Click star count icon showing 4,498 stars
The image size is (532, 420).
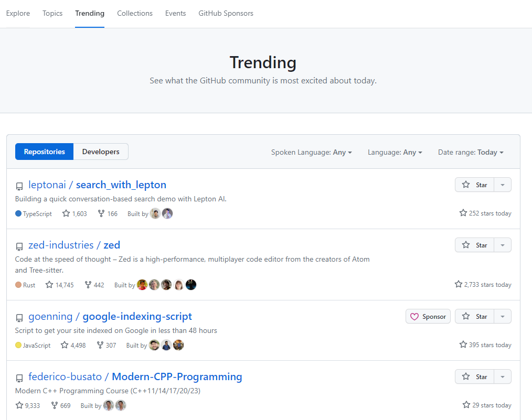(65, 345)
